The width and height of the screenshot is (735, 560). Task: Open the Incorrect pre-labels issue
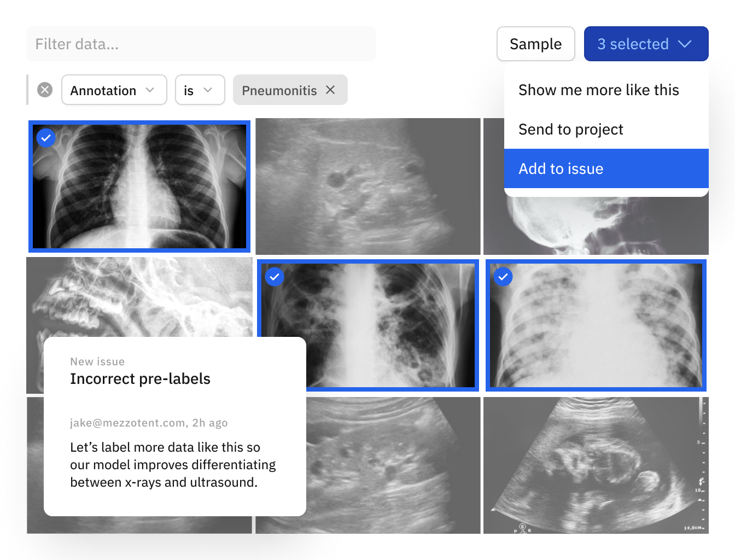click(x=140, y=378)
